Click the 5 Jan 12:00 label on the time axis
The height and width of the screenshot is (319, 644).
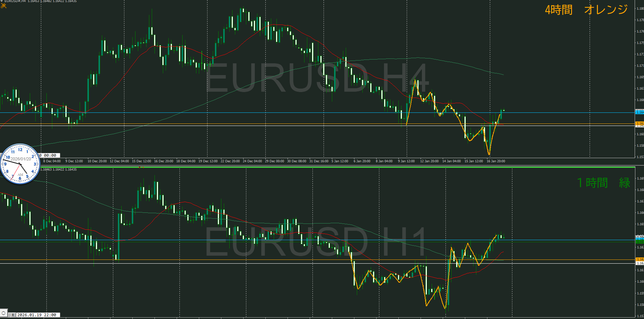(339, 161)
